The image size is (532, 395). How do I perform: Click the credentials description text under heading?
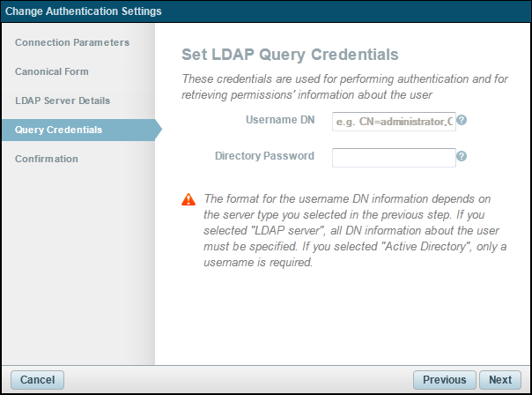click(x=344, y=86)
